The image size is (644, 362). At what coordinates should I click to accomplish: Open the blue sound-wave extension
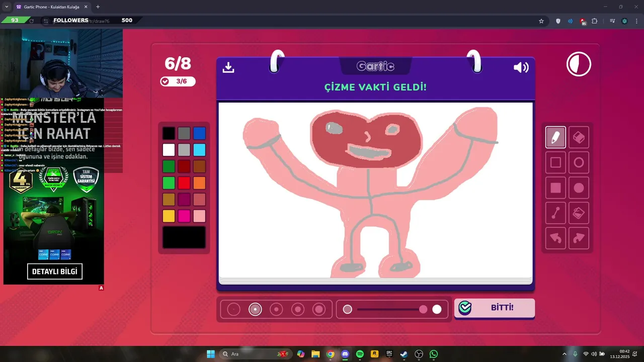click(x=570, y=21)
